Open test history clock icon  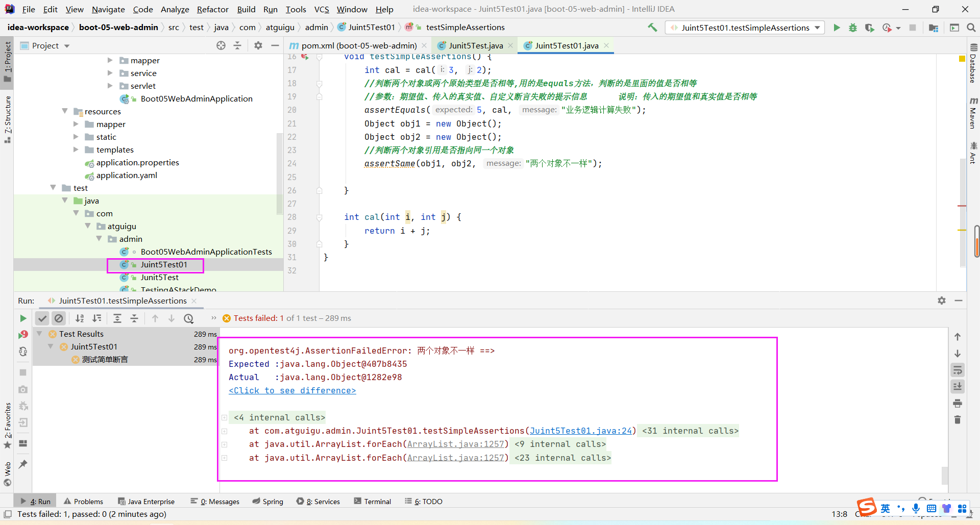(x=189, y=318)
